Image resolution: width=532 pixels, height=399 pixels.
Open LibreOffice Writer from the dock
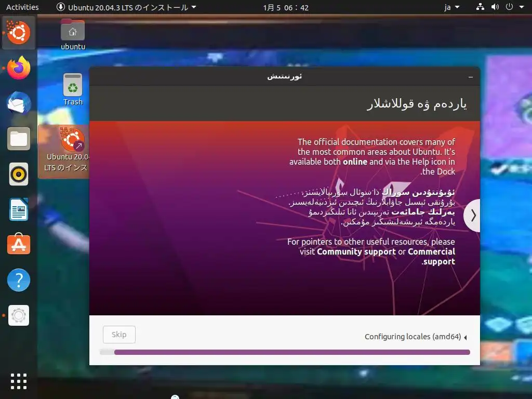tap(19, 209)
